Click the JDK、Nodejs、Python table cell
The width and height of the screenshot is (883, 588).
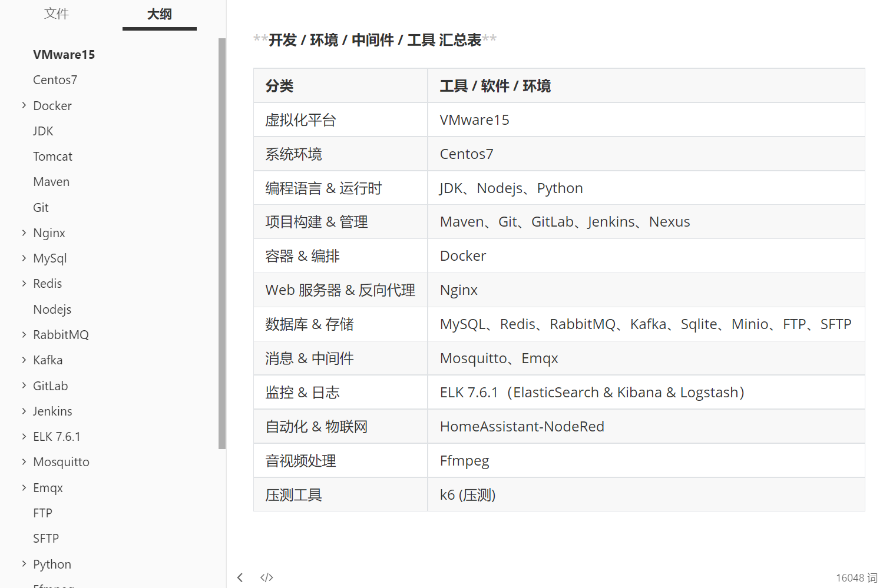[x=646, y=188]
